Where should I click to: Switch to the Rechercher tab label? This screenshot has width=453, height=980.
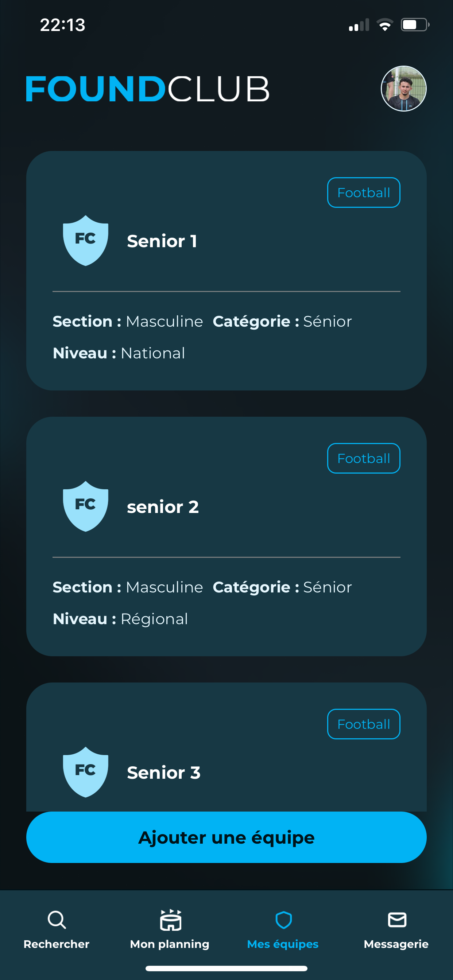[x=57, y=944]
